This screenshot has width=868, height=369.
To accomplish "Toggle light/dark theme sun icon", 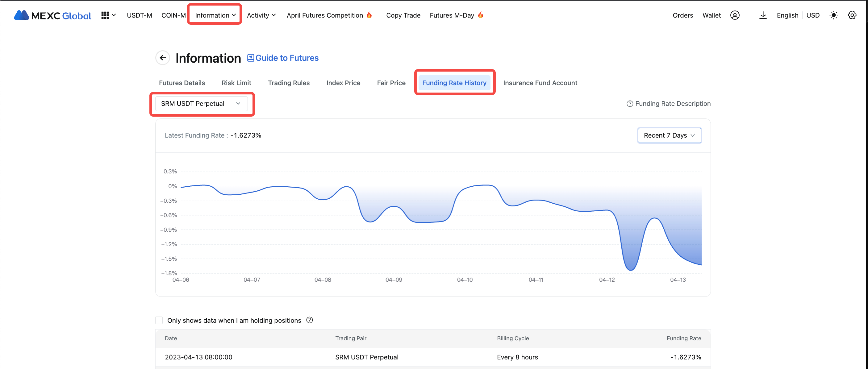I will 833,15.
